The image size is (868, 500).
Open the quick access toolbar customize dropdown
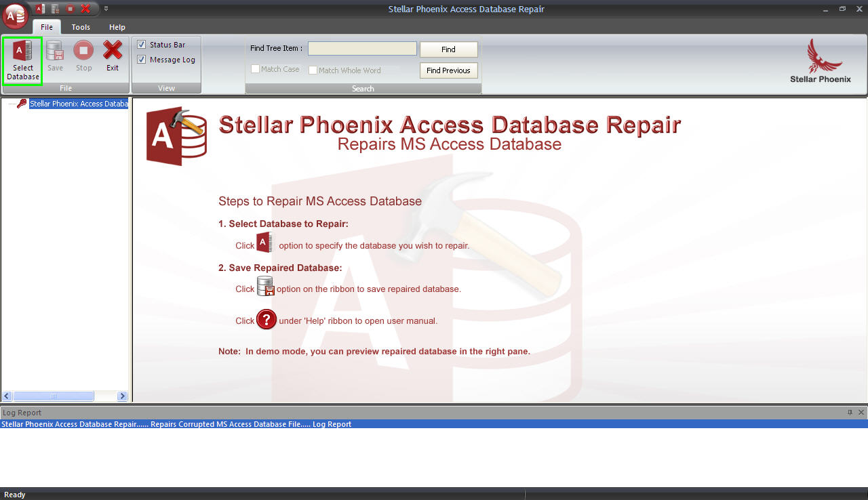point(106,9)
